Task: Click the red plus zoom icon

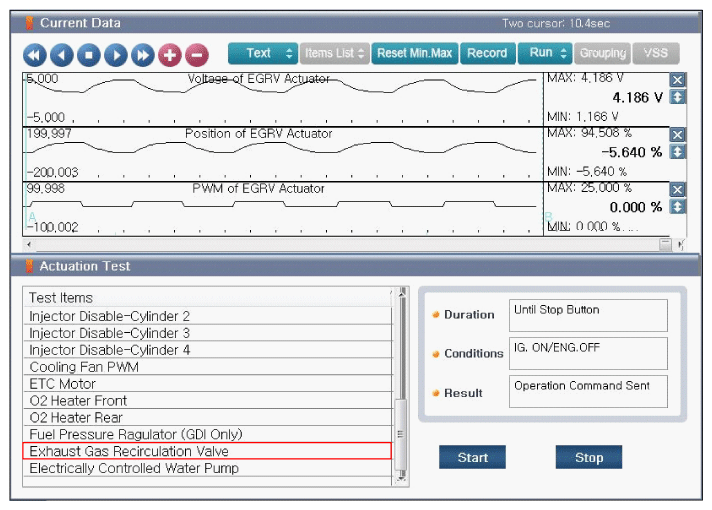Action: point(170,55)
